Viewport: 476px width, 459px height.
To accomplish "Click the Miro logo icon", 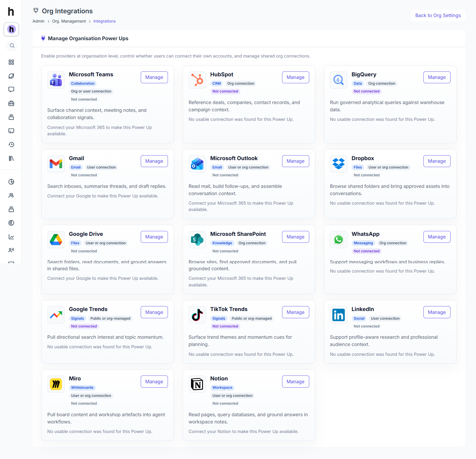I will (x=56, y=384).
